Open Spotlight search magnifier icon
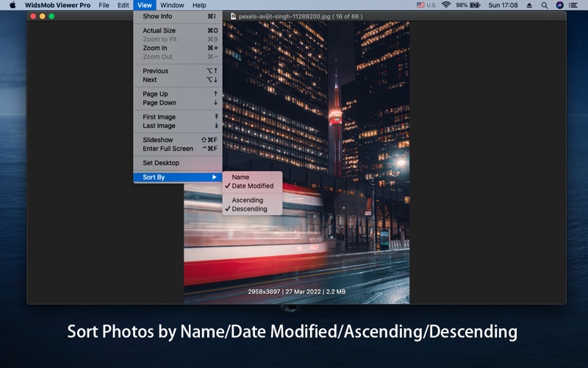This screenshot has width=588, height=368. pos(545,5)
